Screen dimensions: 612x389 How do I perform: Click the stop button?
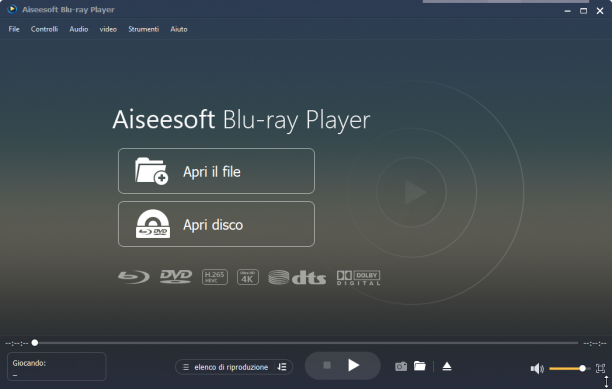tap(327, 365)
